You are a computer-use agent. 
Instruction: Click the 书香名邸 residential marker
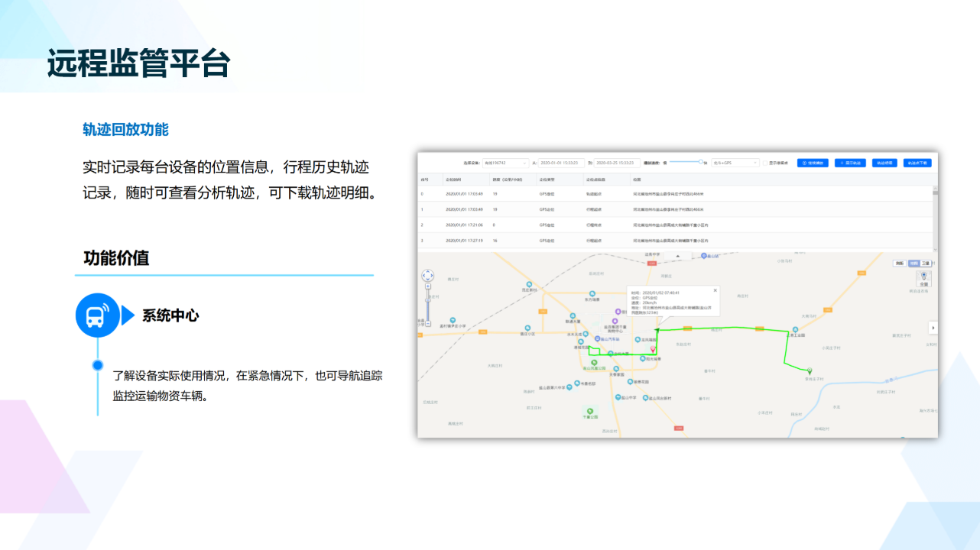tap(578, 383)
